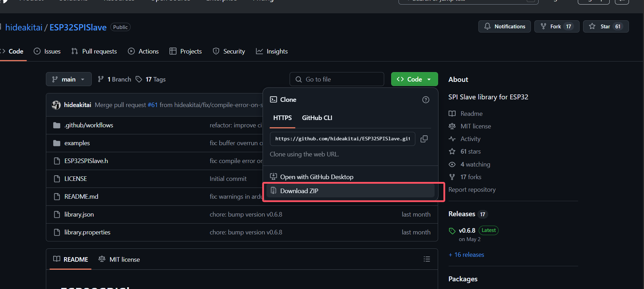Star the ESP32SPISlave repository
The width and height of the screenshot is (644, 289).
pos(605,27)
